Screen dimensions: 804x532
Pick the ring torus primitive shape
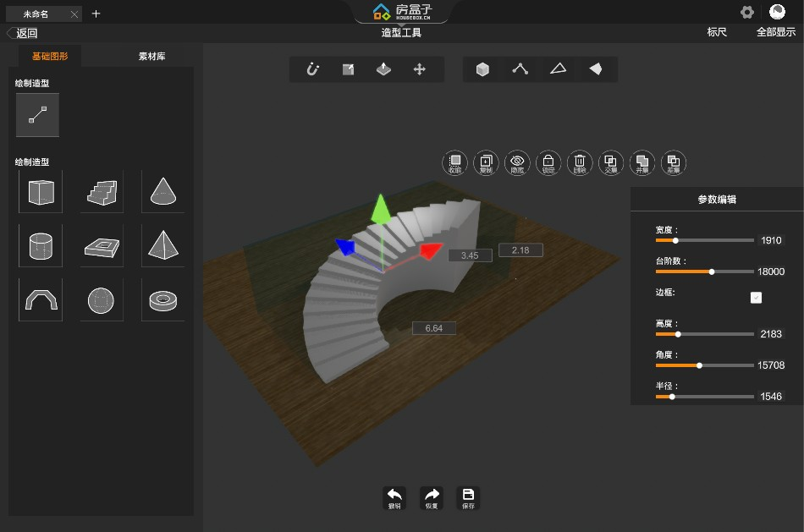[x=163, y=299]
